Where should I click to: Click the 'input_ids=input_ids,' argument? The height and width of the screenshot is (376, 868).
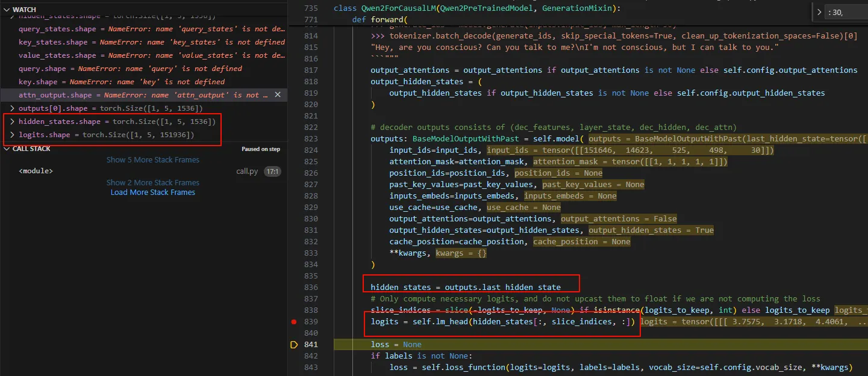point(436,150)
